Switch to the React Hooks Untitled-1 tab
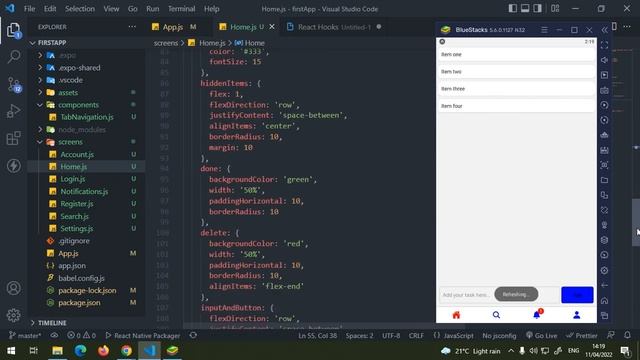This screenshot has height=360, width=640. coord(335,27)
